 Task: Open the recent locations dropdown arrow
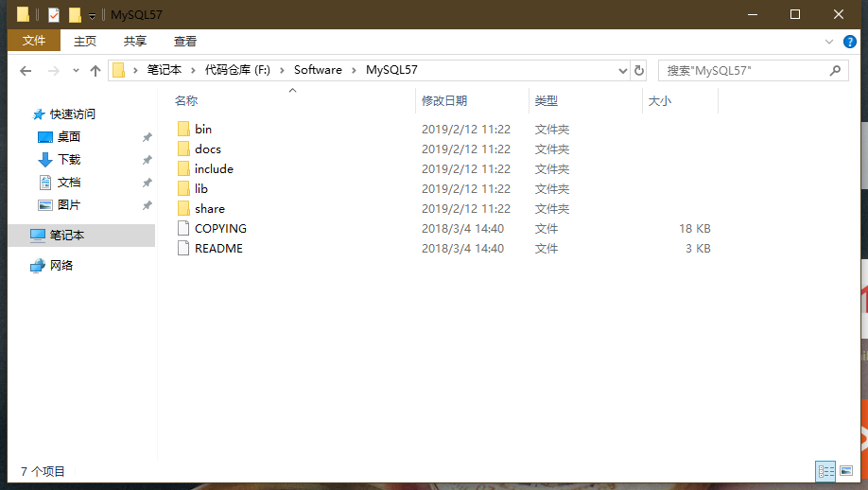pos(76,71)
